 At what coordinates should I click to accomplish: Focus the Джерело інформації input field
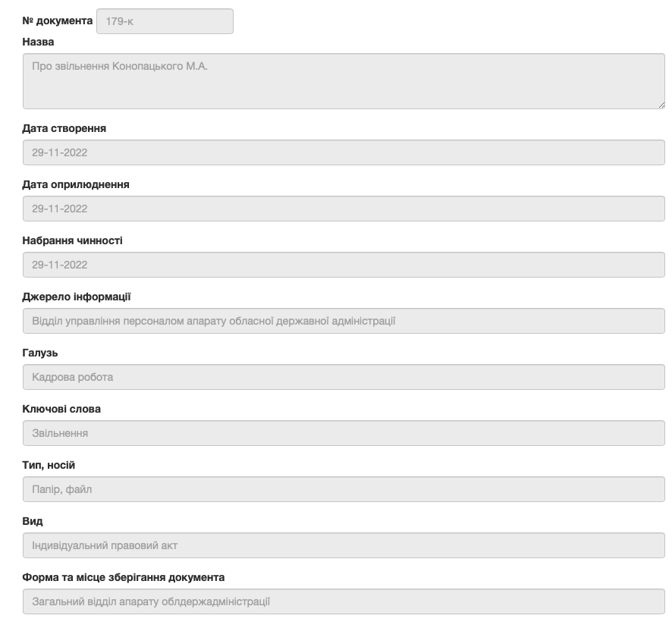tap(344, 321)
